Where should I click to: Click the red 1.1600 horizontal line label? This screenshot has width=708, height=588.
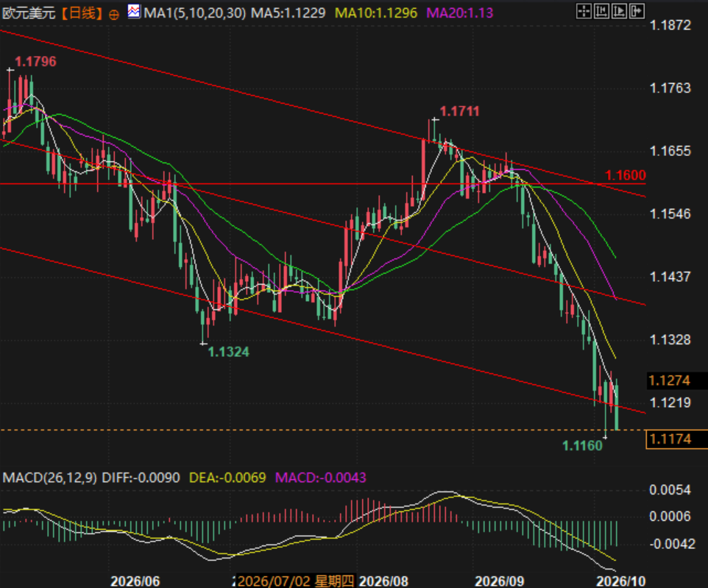(626, 175)
